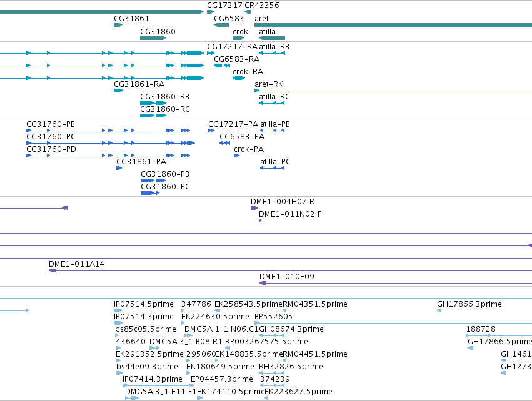This screenshot has width=532, height=401.
Task: Select transcript CG31860-RC
Action: [x=165, y=109]
